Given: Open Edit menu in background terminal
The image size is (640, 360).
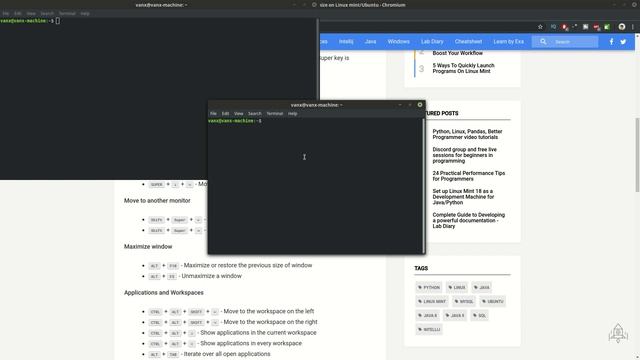Looking at the screenshot, I should 18,13.
